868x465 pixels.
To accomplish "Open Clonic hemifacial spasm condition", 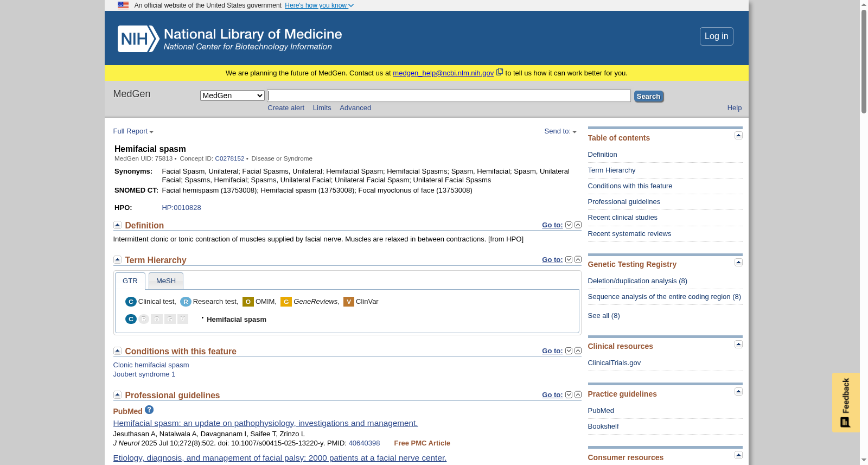I will point(151,365).
